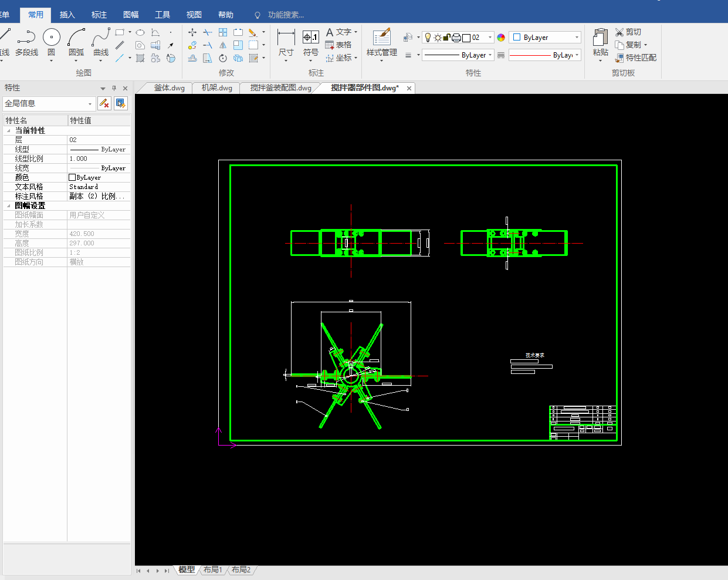This screenshot has width=728, height=580.
Task: Toggle the layer print icon
Action: coord(456,38)
